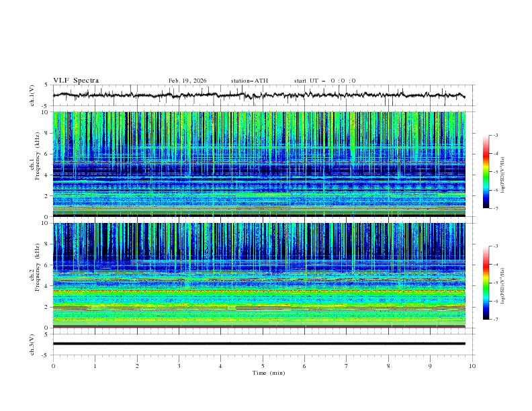Click the VLF Spectra title text
This screenshot has width=532, height=411.
pos(76,81)
